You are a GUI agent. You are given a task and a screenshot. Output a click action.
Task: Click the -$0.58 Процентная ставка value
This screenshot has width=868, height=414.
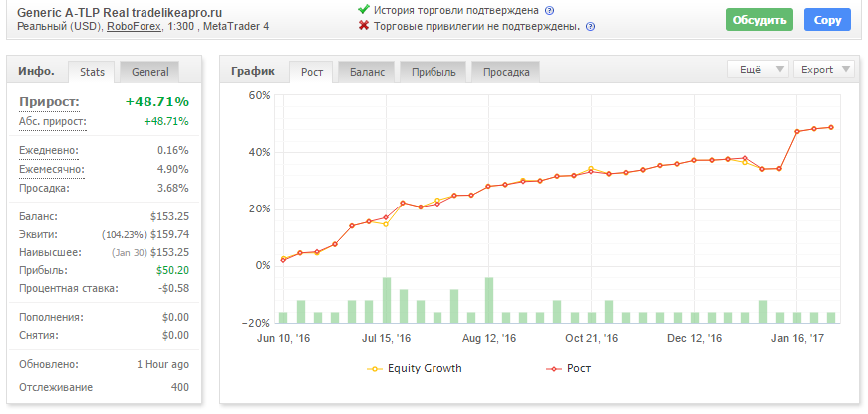click(x=173, y=288)
